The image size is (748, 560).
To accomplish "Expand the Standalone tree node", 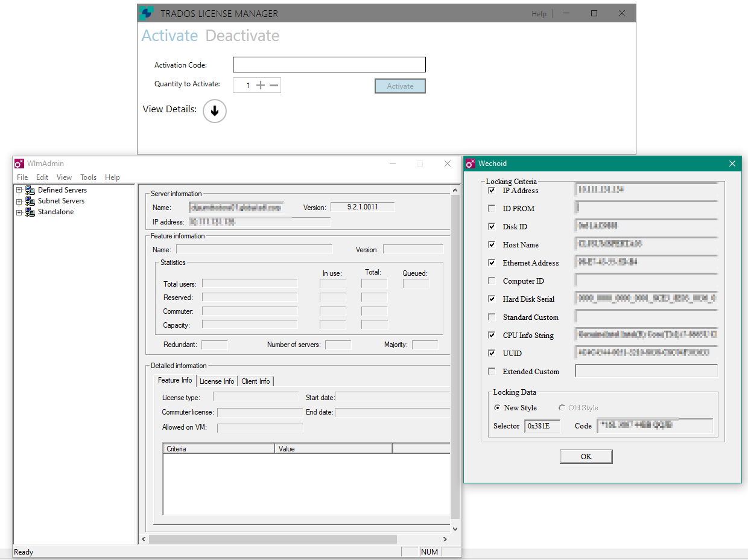I will [19, 212].
